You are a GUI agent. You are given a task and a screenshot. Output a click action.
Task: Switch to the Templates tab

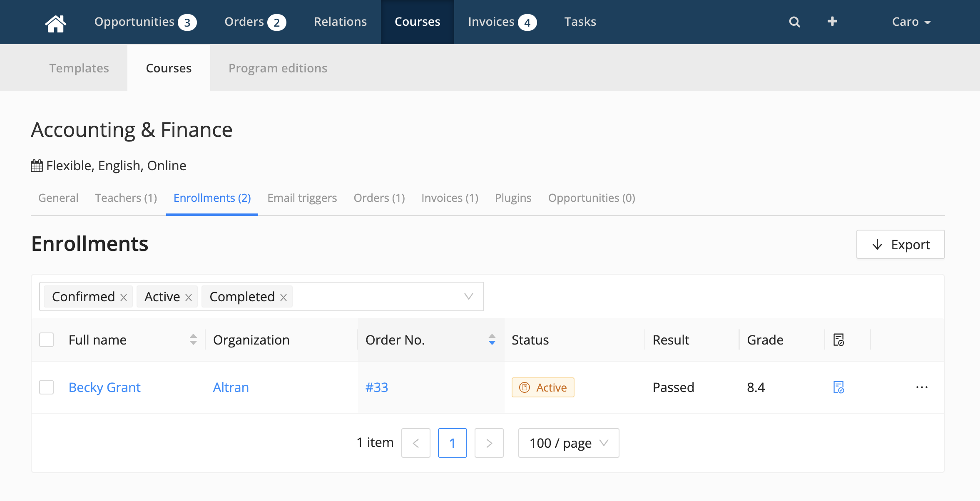click(79, 68)
